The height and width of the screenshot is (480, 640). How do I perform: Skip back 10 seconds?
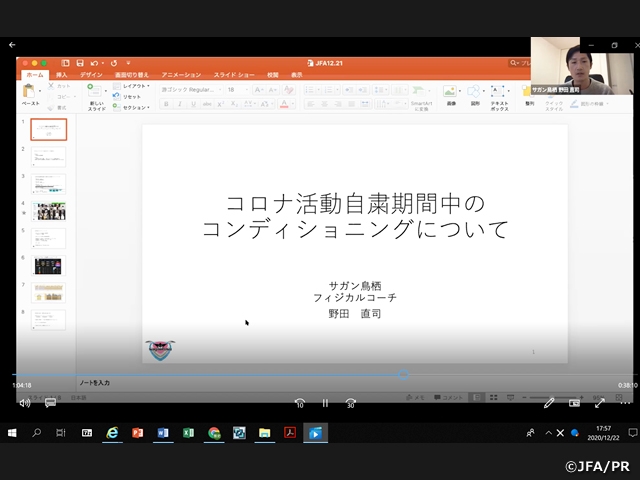click(299, 403)
